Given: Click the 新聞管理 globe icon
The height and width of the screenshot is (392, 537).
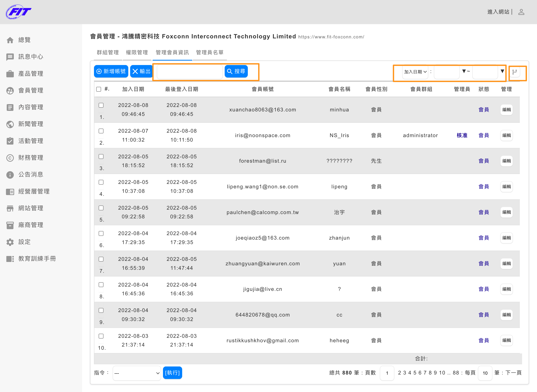Looking at the screenshot, I should [10, 124].
